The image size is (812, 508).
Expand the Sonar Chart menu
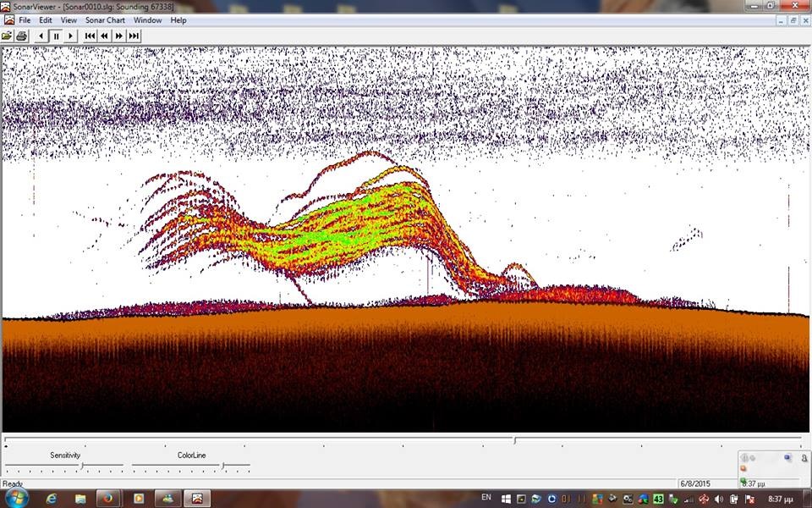point(105,20)
